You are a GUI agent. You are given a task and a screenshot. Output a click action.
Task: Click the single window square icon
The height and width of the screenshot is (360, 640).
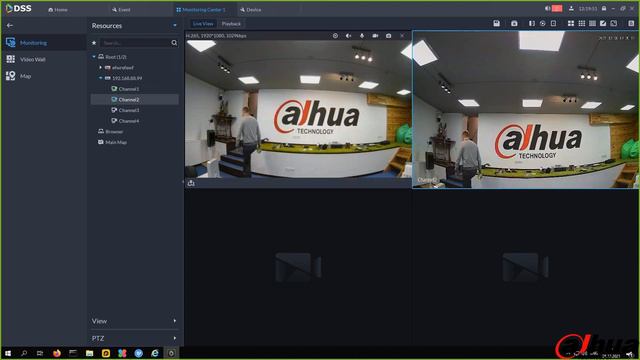(x=553, y=23)
